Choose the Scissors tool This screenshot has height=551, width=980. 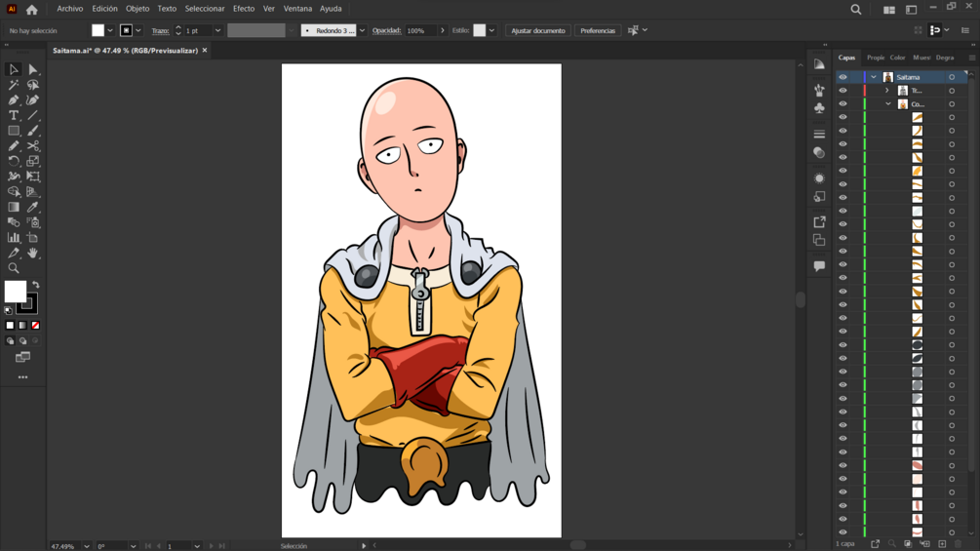33,145
